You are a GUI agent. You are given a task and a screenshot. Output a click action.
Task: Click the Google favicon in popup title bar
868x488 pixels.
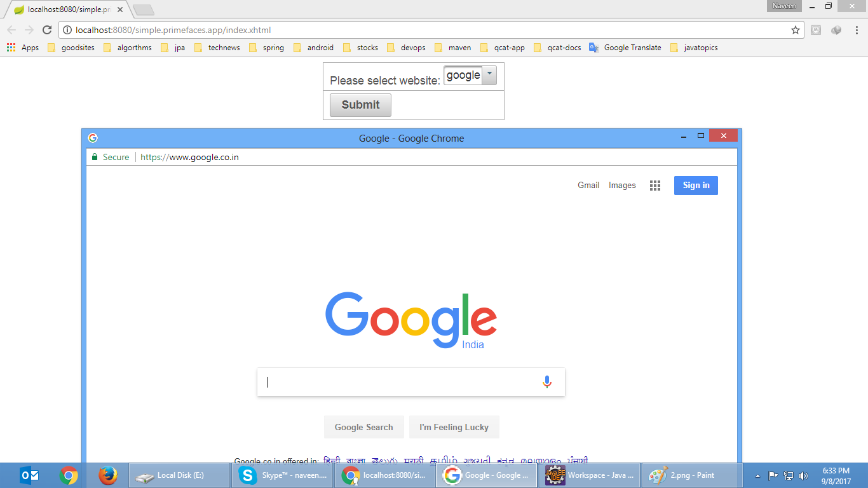93,138
